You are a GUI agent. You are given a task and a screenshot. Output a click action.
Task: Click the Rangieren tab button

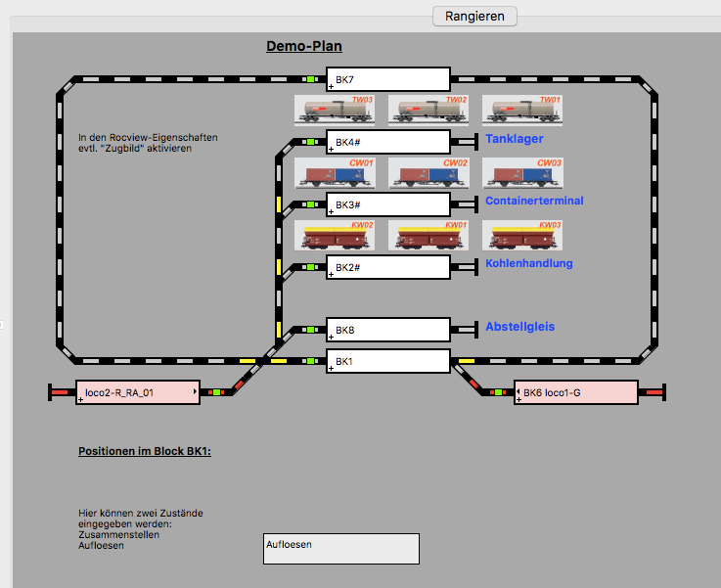pos(474,16)
